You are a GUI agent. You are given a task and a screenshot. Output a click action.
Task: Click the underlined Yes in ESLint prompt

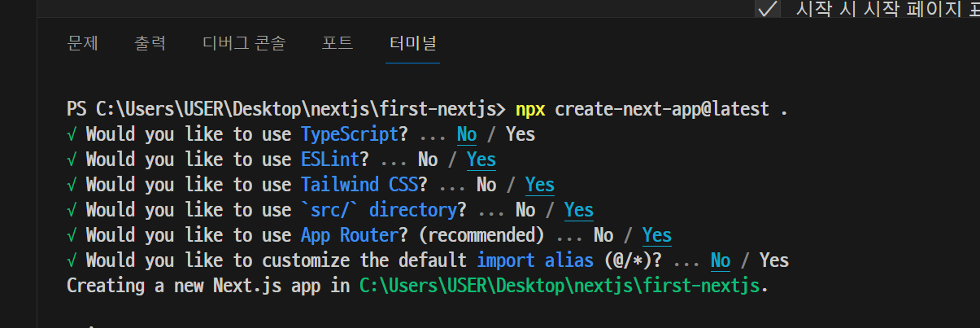click(x=481, y=159)
